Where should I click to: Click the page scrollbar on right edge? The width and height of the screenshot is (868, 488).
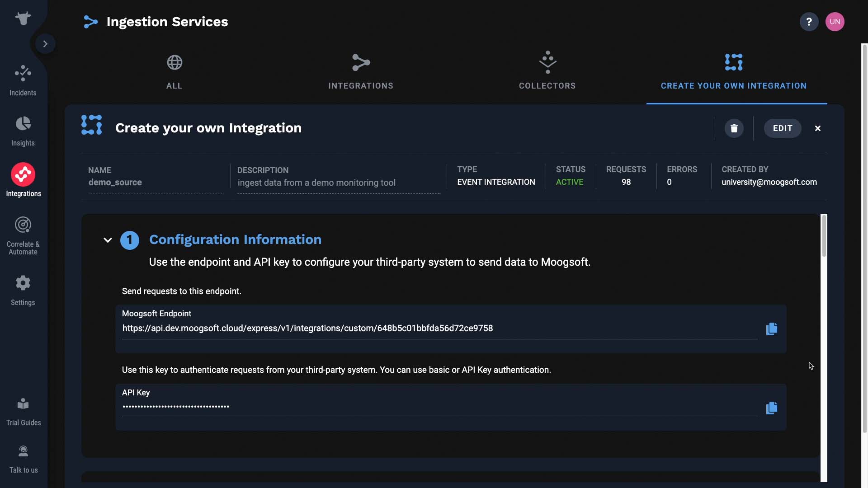click(864, 238)
